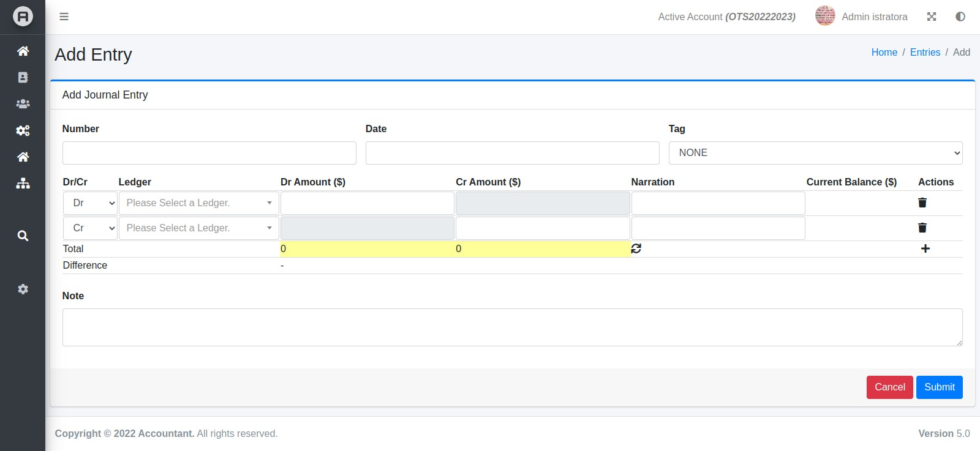Viewport: 980px width, 451px height.
Task: Open the sidebar cogs settings icon
Action: coord(23,130)
